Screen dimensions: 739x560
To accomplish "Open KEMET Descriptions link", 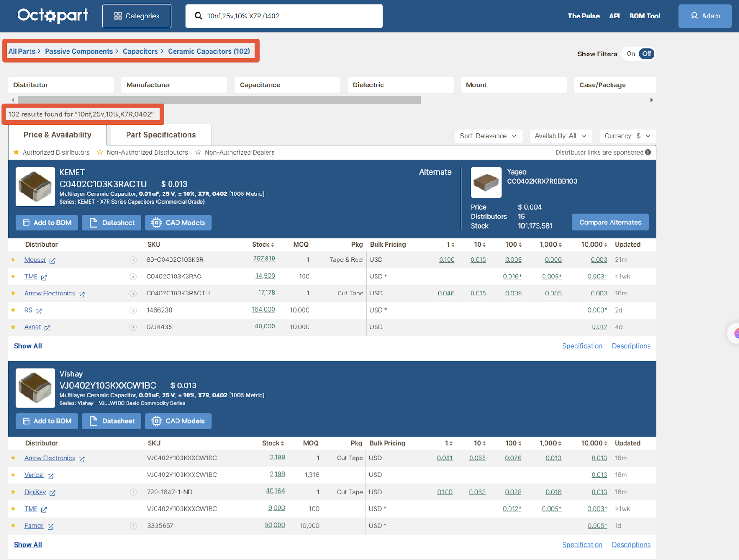I will [x=631, y=346].
